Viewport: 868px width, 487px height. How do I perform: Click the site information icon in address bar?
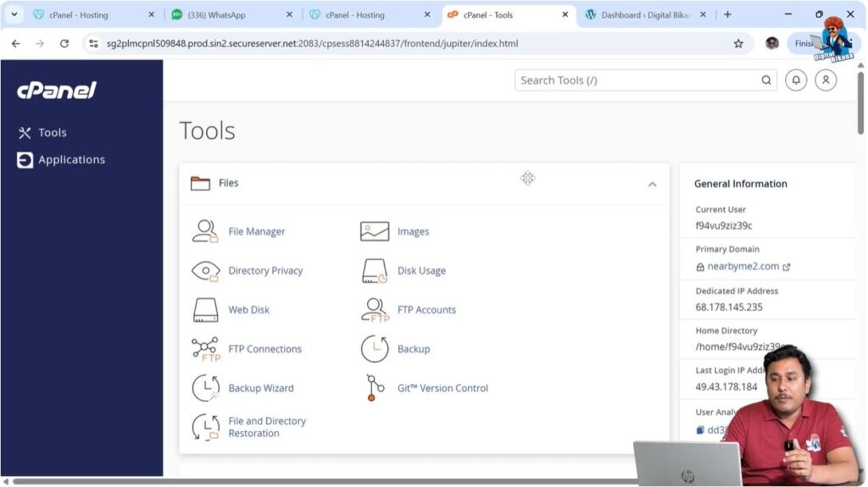93,44
